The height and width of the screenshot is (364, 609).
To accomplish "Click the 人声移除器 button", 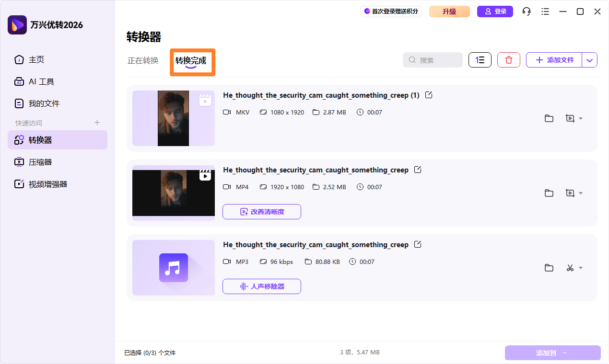I will tap(262, 286).
